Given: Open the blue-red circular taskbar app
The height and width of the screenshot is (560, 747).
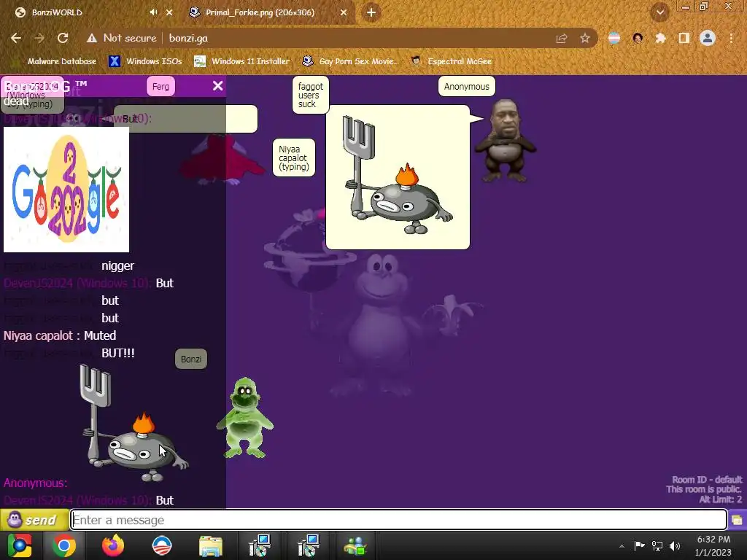Looking at the screenshot, I should 161,545.
